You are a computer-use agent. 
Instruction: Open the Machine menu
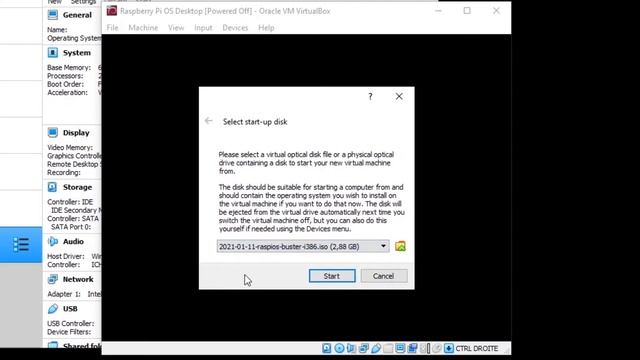tap(143, 28)
